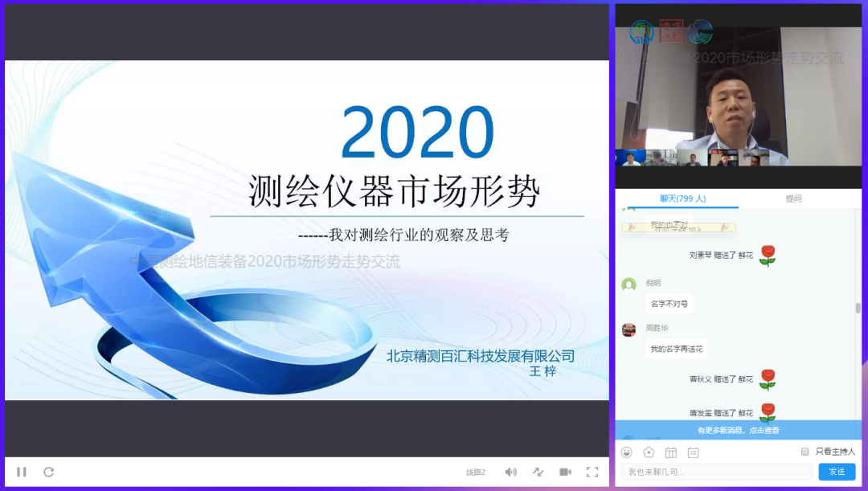Click the refresh stream icon

(x=48, y=472)
